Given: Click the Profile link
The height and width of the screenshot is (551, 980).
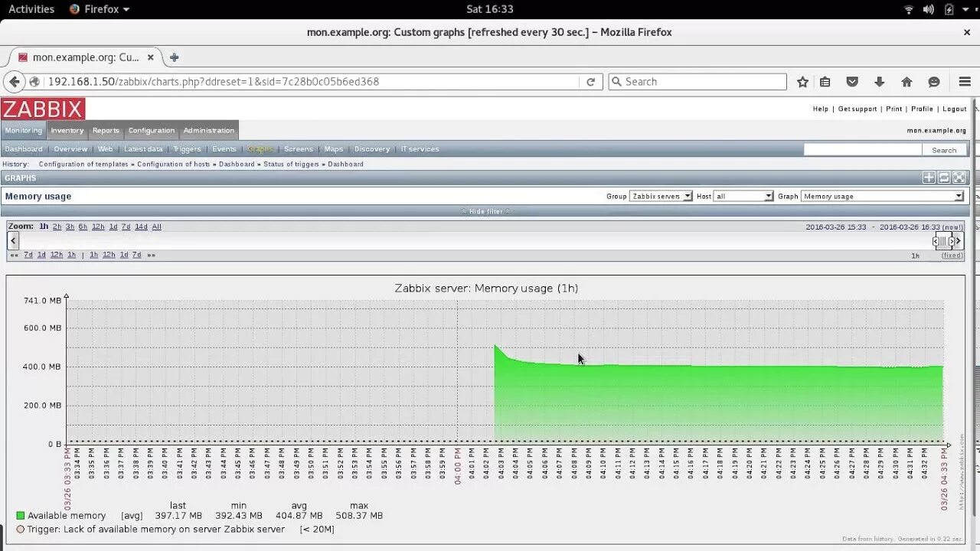Looking at the screenshot, I should point(922,109).
